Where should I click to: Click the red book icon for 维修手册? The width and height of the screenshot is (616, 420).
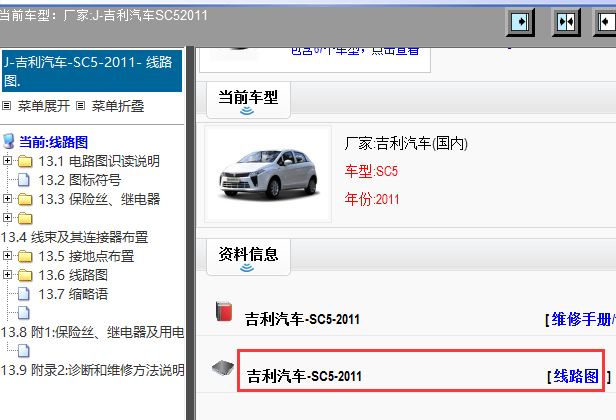click(224, 311)
